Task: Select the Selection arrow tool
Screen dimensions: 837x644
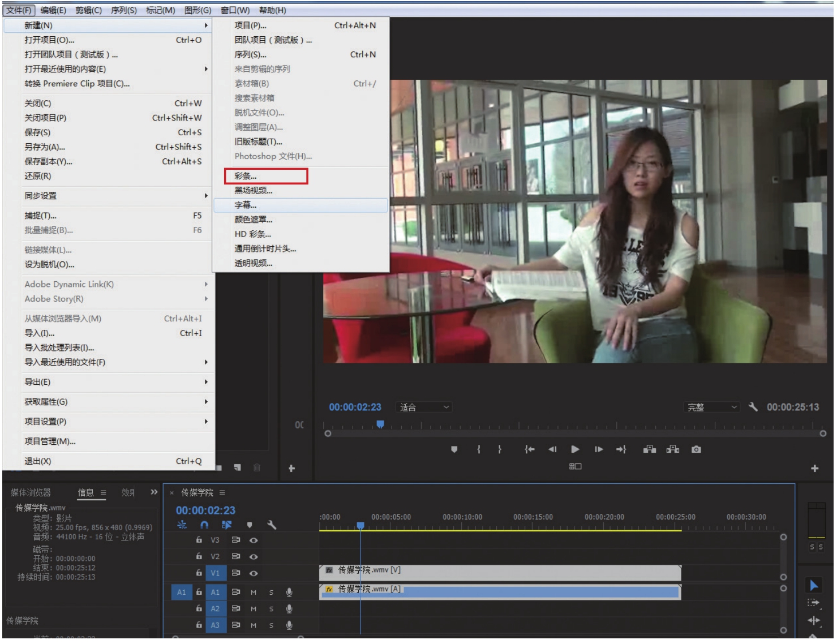Action: [x=814, y=585]
